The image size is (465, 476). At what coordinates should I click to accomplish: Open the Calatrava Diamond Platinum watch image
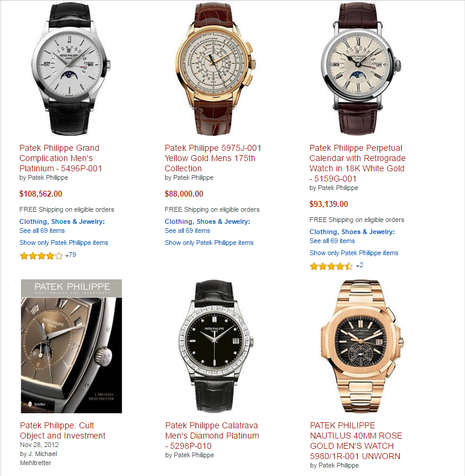215,346
